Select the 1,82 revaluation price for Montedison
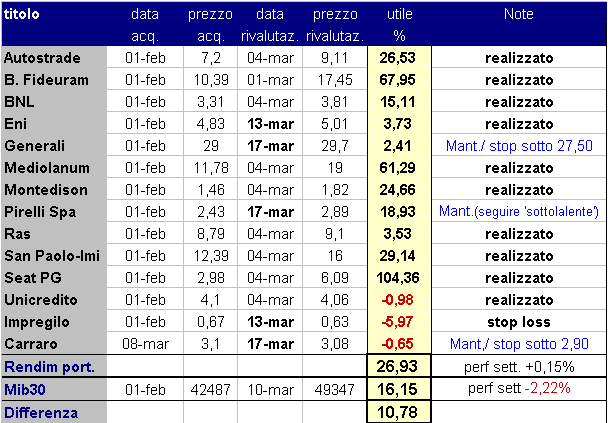The image size is (608, 423). click(335, 190)
